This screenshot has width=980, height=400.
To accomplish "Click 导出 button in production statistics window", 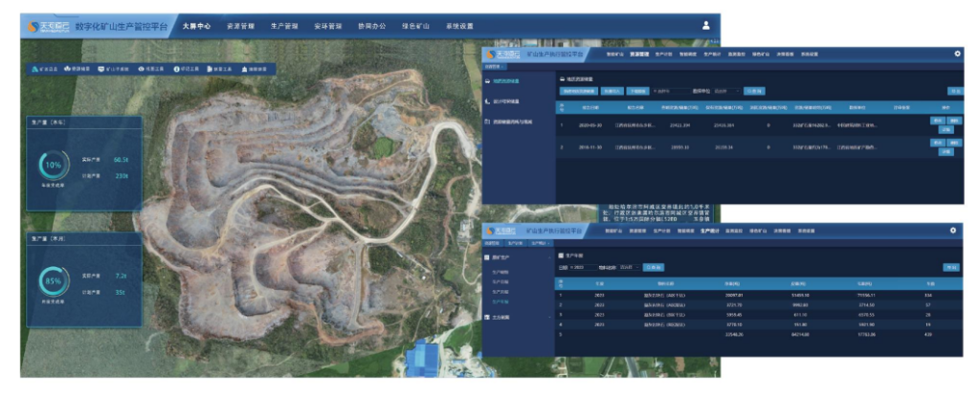I will 951,268.
